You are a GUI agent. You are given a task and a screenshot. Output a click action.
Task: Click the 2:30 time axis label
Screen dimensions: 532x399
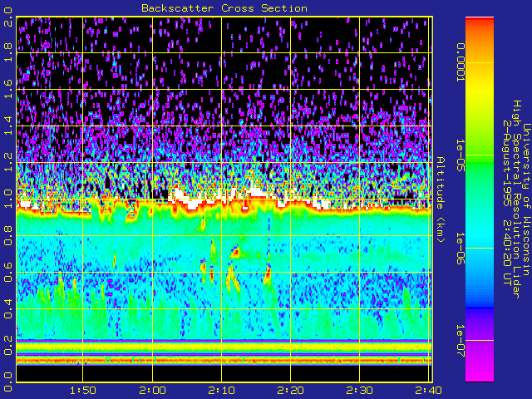[360, 391]
